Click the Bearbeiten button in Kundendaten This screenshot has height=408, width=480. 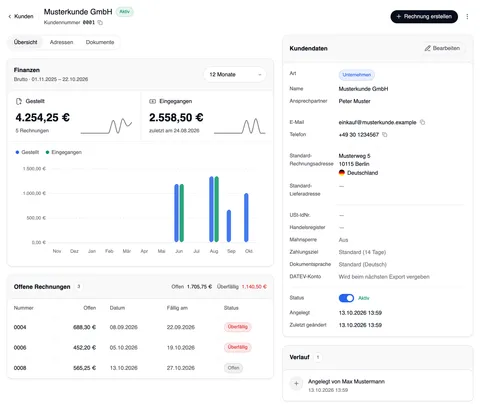click(442, 48)
